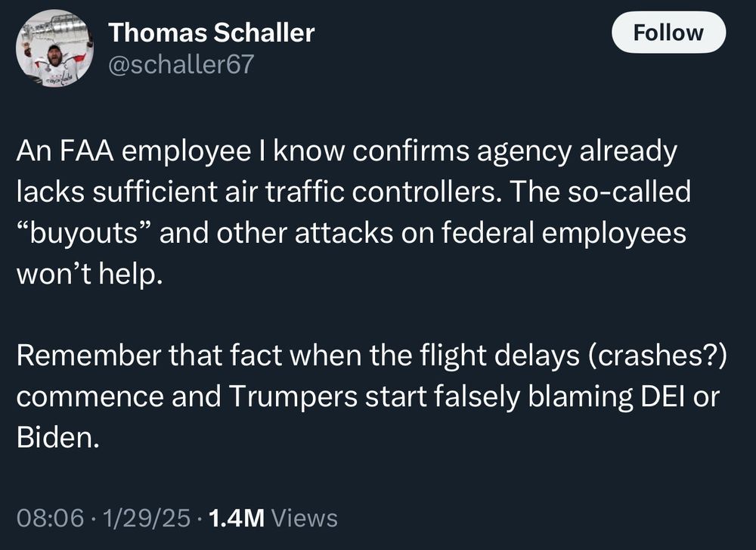Open the profile via the avatar thumbnail

coord(53,49)
